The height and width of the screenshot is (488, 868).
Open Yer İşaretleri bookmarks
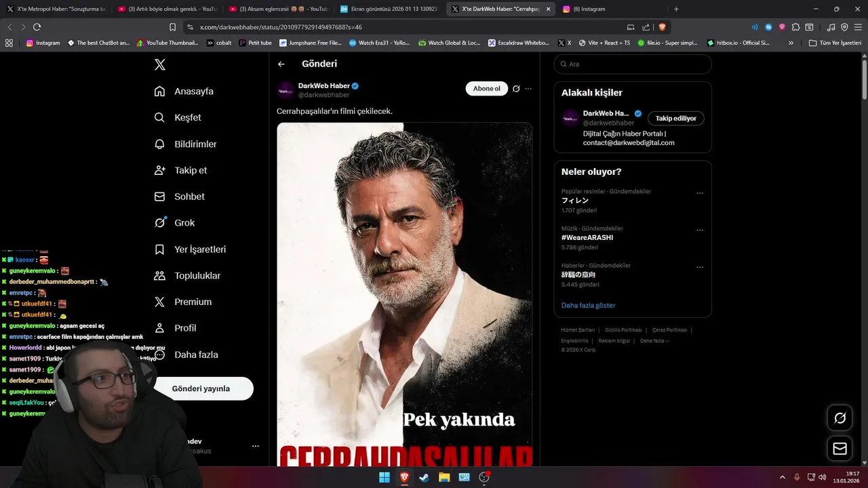pos(190,249)
